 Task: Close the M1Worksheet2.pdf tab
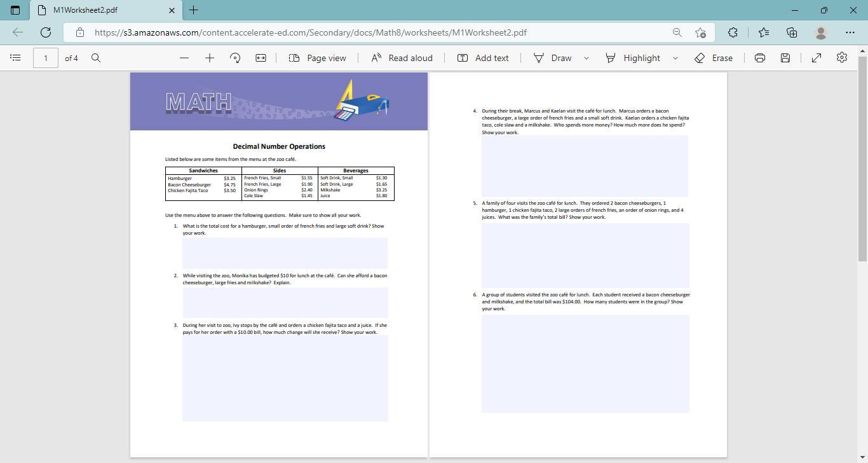tap(172, 10)
